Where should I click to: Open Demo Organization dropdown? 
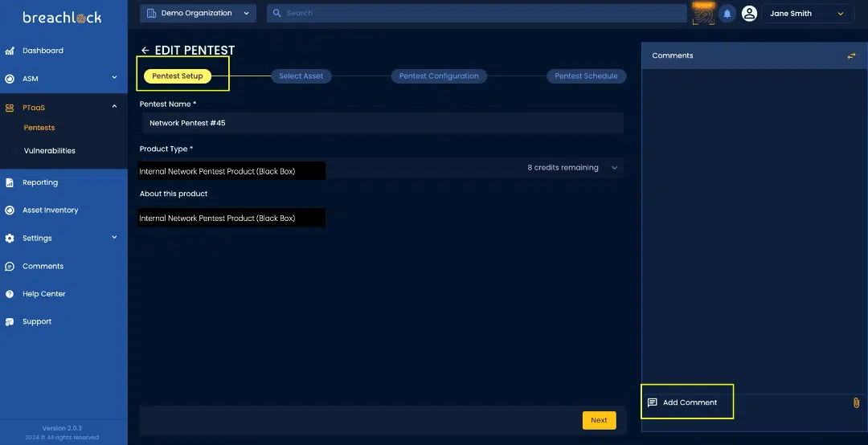[198, 14]
